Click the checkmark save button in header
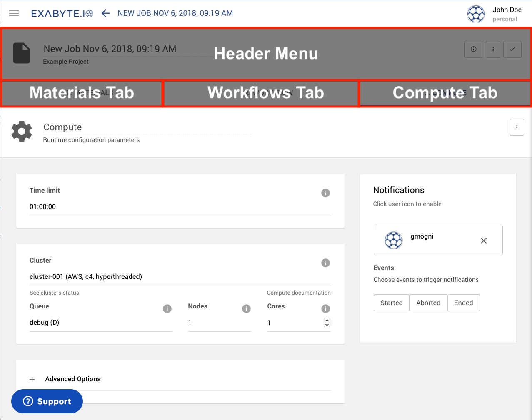Viewport: 532px width, 420px height. (512, 49)
